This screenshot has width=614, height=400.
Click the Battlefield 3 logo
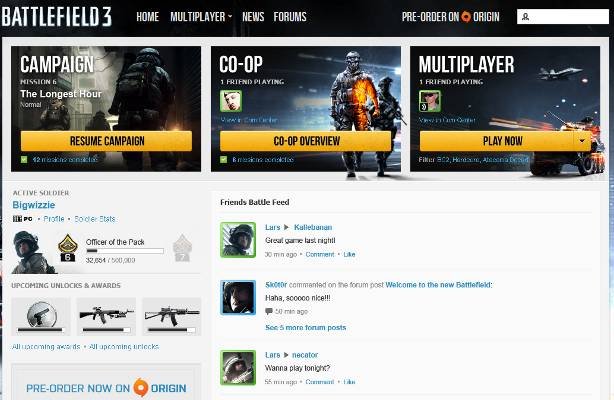(57, 17)
